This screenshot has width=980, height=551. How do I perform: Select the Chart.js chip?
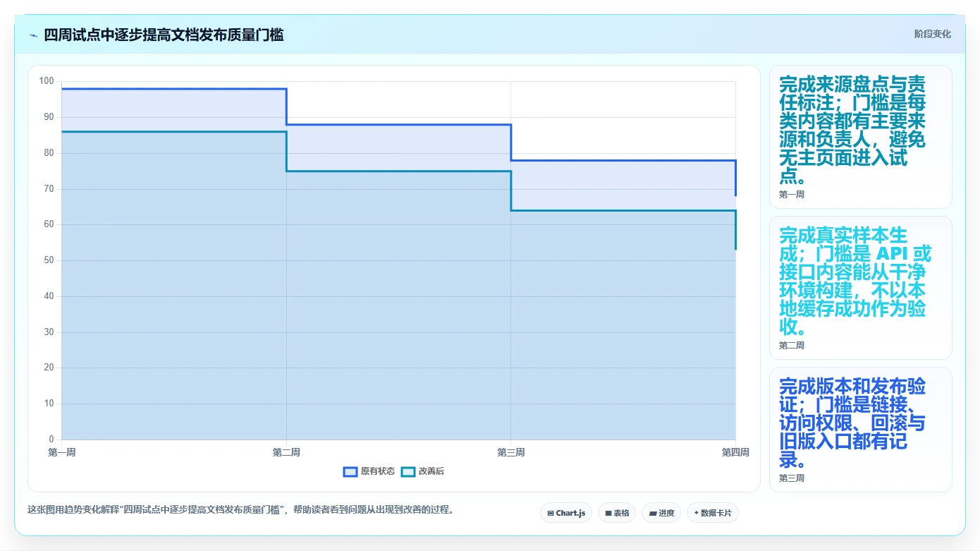tap(566, 513)
